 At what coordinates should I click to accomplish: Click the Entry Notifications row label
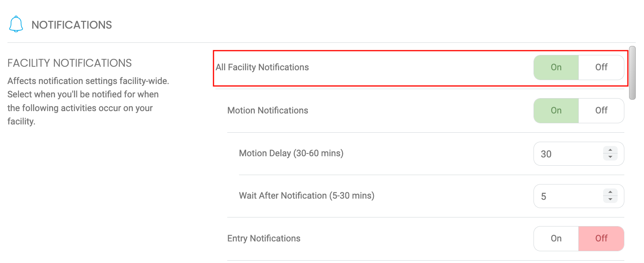click(263, 238)
